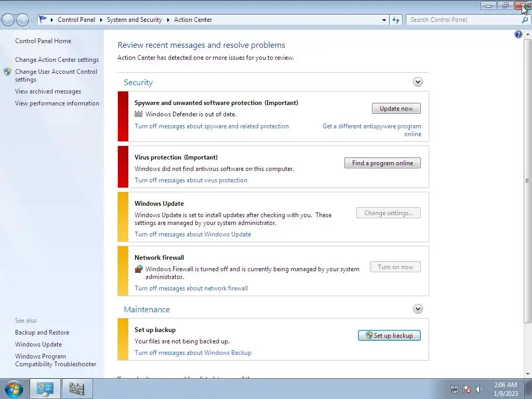Collapse the Security section chevron

(418, 82)
